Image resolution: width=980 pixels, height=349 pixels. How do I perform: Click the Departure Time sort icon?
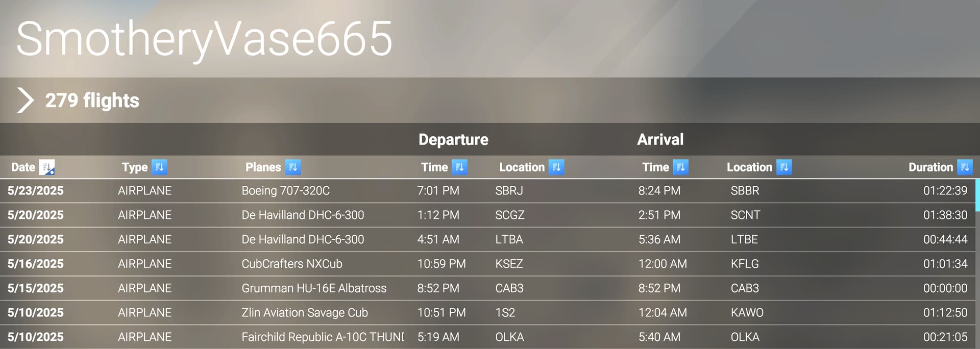coord(459,167)
